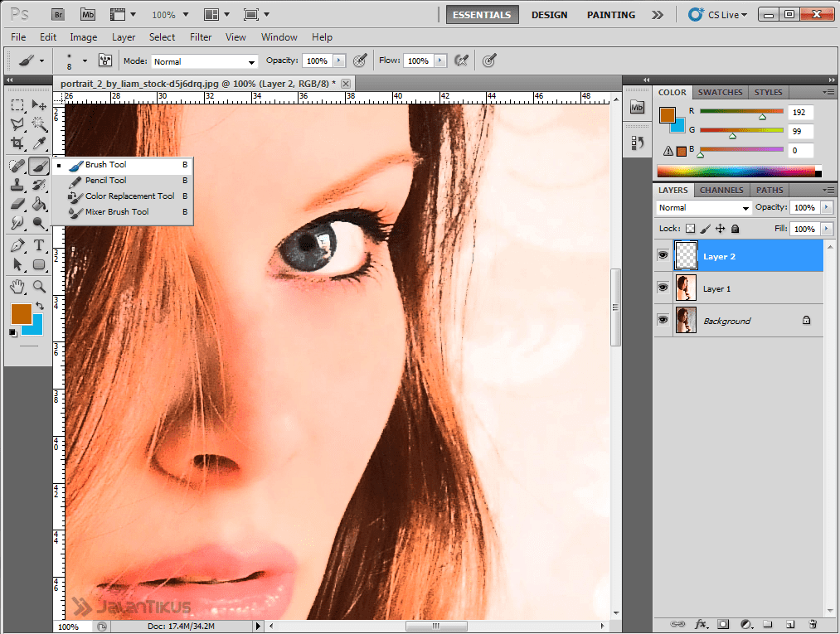
Task: Click the R color slider
Action: [741, 112]
